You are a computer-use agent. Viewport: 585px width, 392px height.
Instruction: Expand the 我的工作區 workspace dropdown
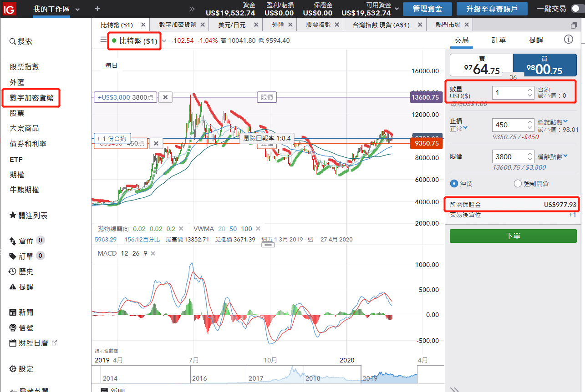[x=77, y=10]
